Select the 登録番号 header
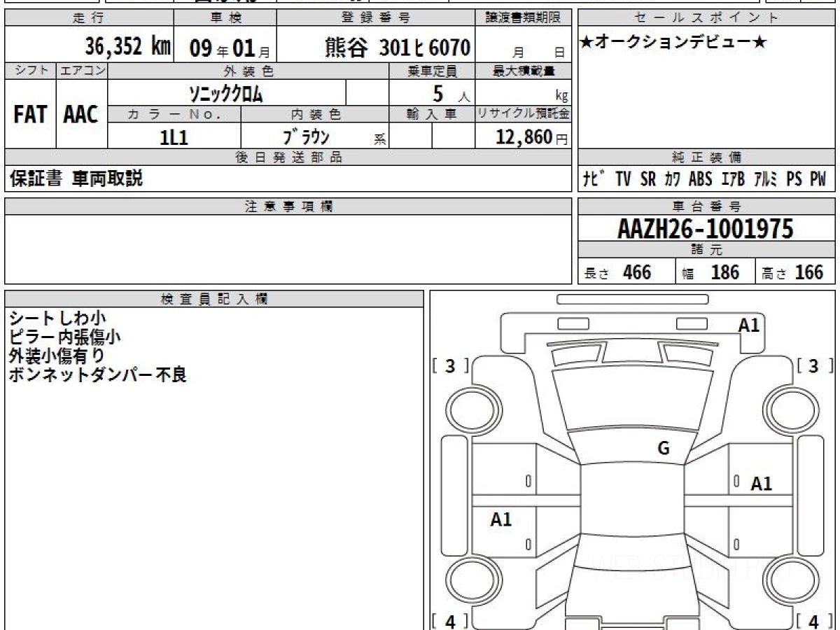 point(376,18)
